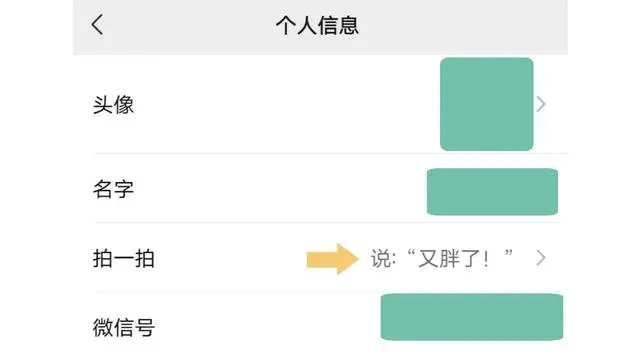Open the 微信号 row label
Image resolution: width=640 pixels, height=360 pixels.
(124, 327)
